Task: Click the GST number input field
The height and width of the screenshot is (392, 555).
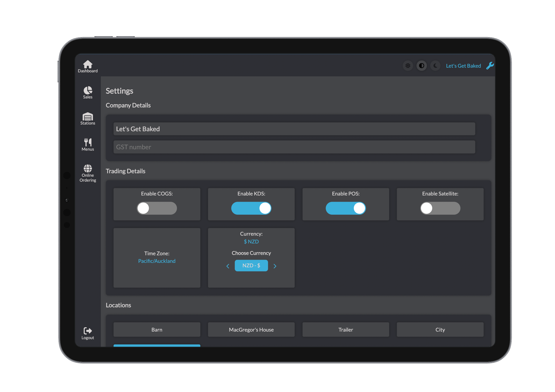Action: click(x=294, y=147)
